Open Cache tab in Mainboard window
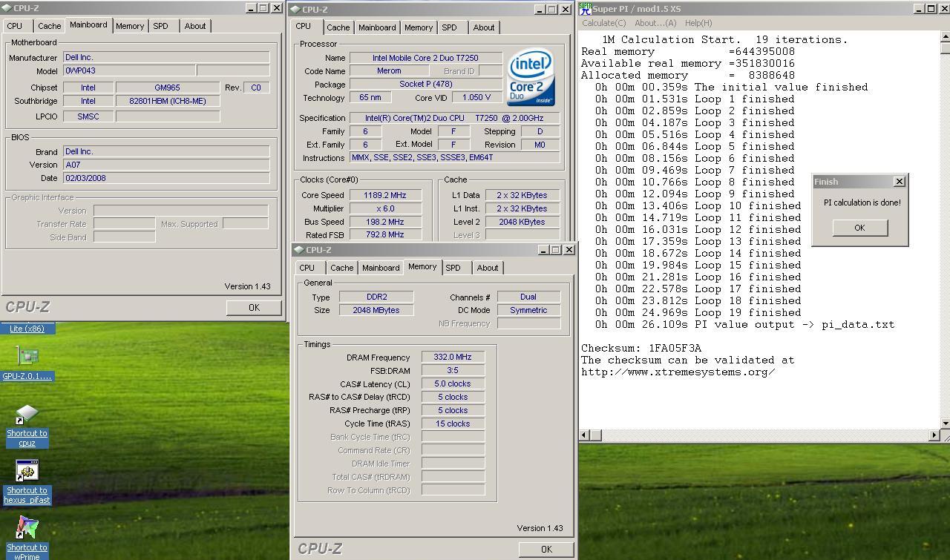Image resolution: width=950 pixels, height=560 pixels. [x=50, y=26]
